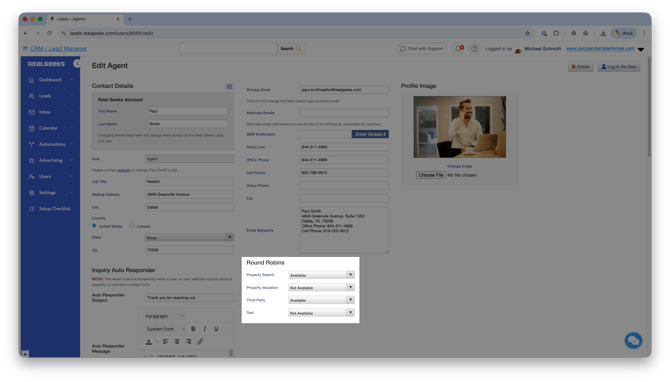Click the Delete agent button
This screenshot has height=382, width=670.
point(580,67)
